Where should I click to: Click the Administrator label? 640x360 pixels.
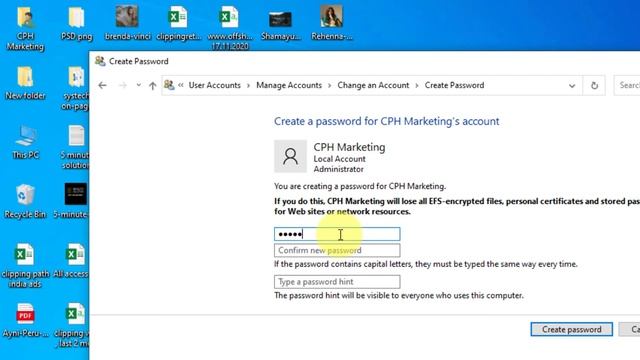[338, 169]
